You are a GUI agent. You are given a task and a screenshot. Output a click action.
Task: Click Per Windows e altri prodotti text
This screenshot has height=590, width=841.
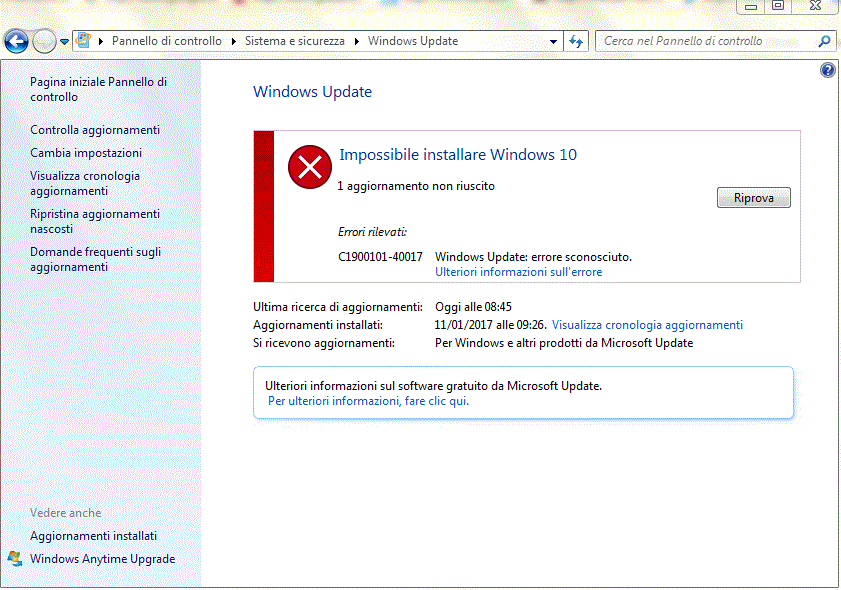(564, 343)
